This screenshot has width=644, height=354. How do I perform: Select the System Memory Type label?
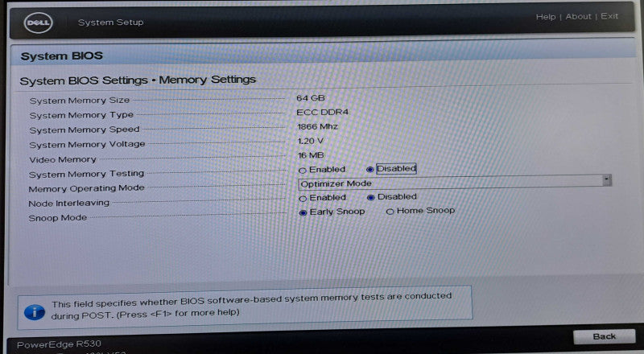point(81,115)
